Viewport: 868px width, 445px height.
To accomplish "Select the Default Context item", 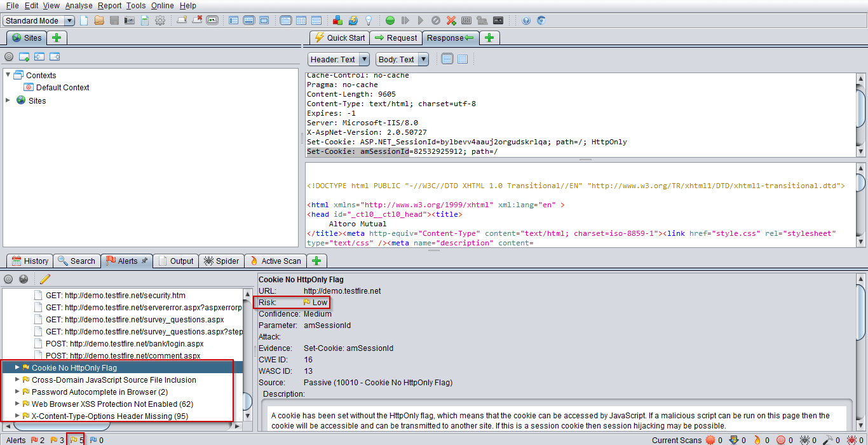I will coord(62,88).
